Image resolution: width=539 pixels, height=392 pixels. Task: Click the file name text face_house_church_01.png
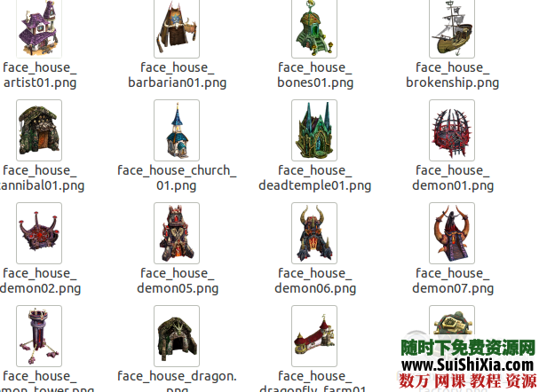[177, 177]
